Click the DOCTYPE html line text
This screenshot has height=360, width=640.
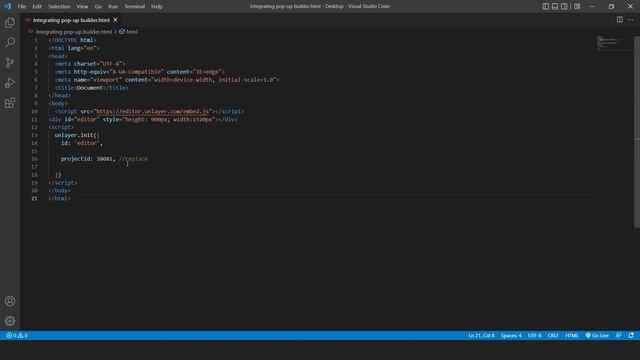click(72, 40)
